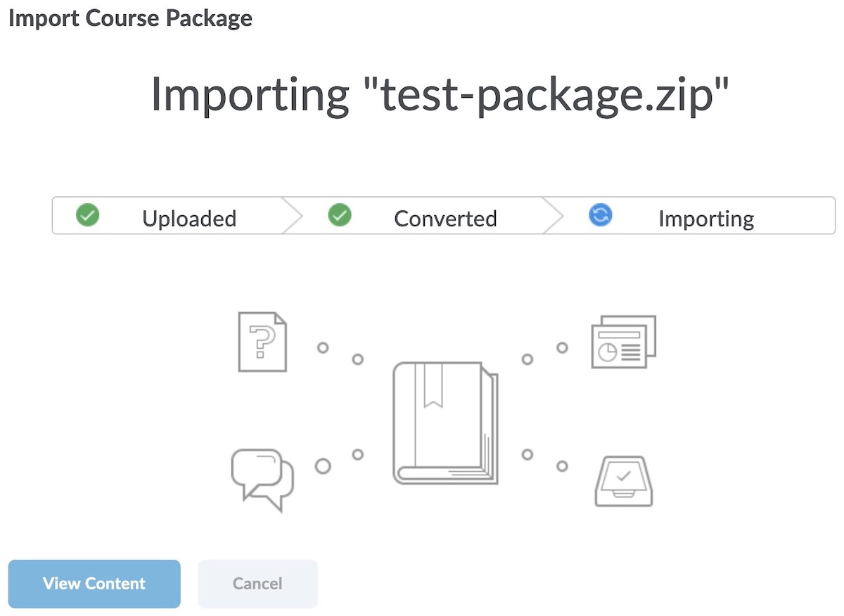Click the Import Course Package heading
Image resolution: width=844 pixels, height=616 pixels.
click(x=130, y=18)
